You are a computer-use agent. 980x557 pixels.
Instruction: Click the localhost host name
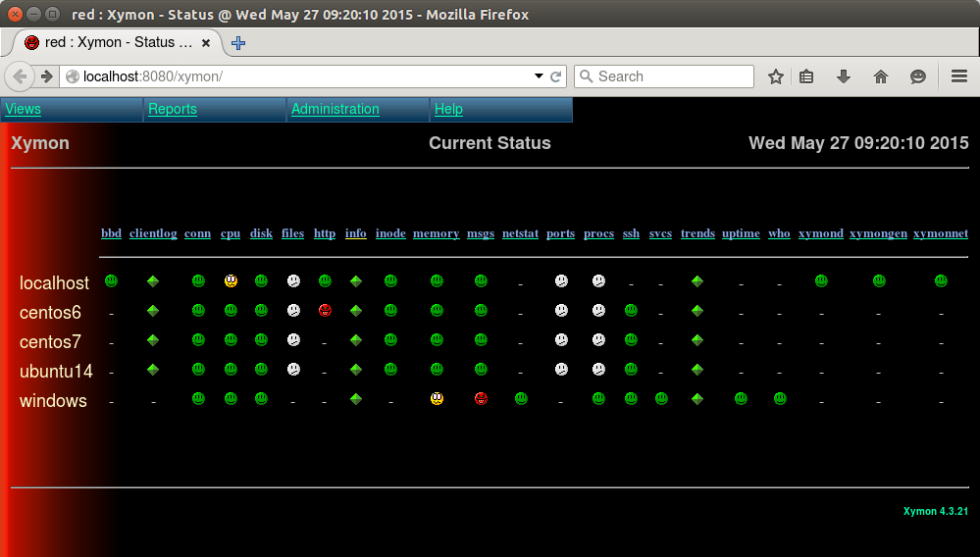54,282
